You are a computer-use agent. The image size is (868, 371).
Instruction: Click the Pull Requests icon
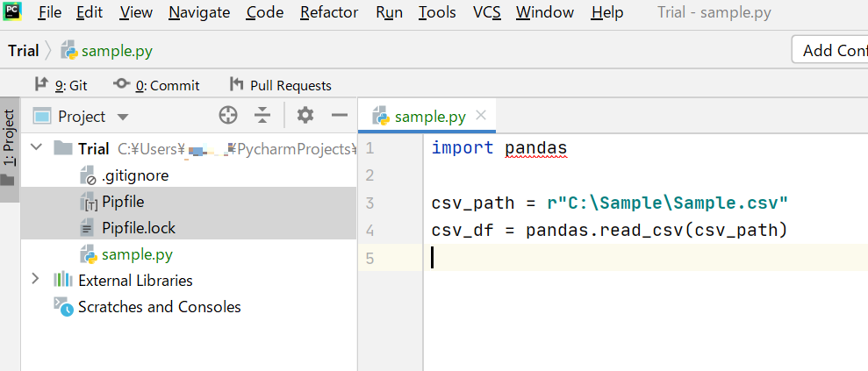pos(236,84)
